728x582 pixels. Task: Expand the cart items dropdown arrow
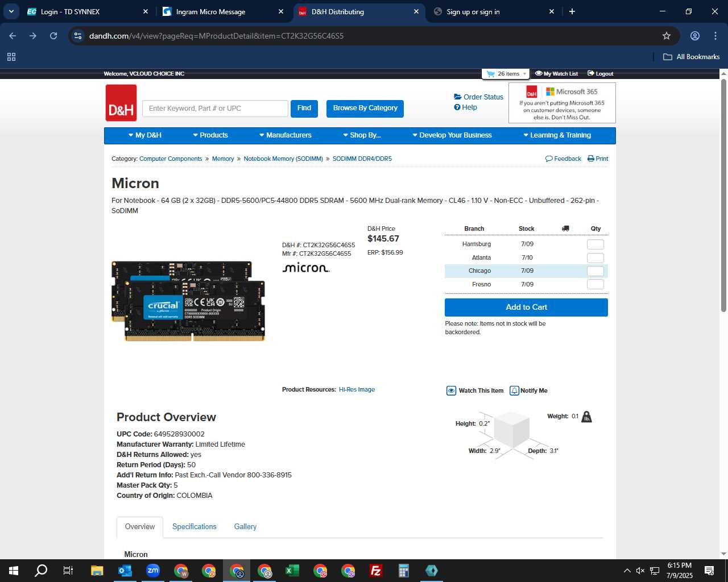coord(524,74)
